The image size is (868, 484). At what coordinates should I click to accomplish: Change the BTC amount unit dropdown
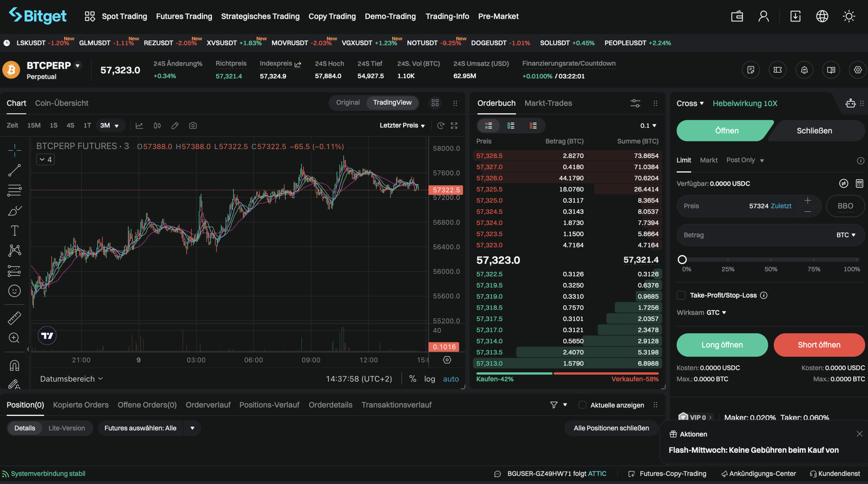[x=846, y=235]
